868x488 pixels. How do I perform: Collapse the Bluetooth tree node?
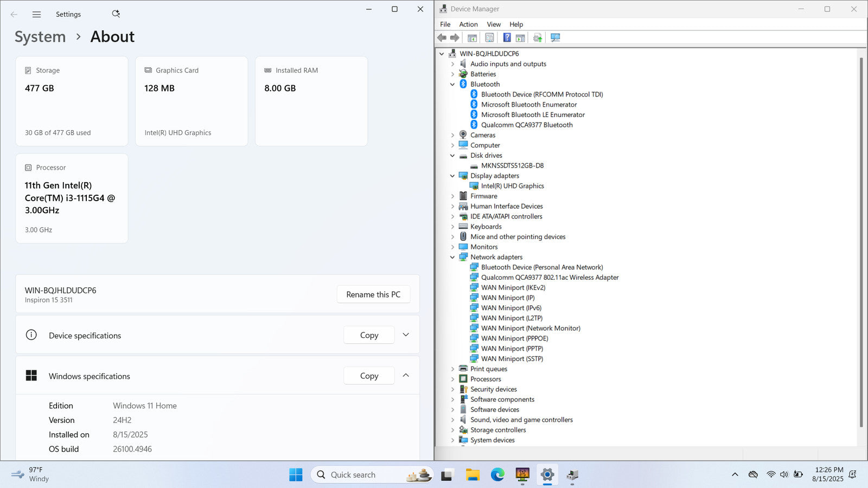tap(452, 84)
